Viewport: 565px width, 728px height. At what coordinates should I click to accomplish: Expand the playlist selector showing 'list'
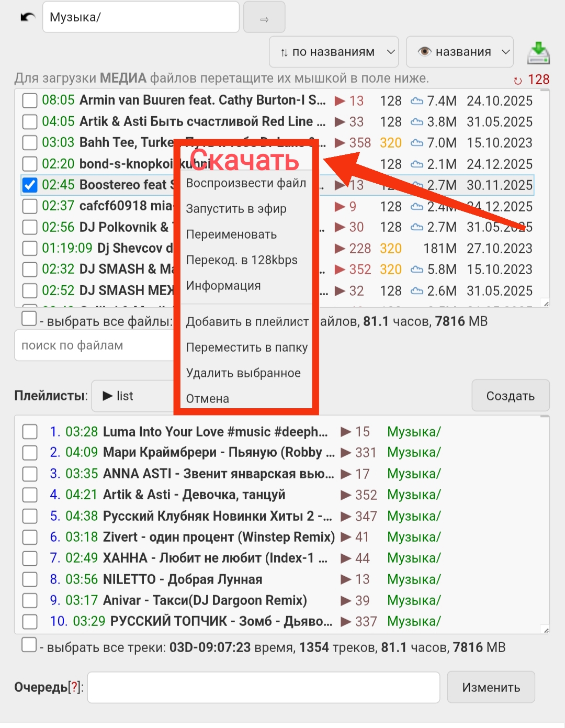(x=133, y=396)
